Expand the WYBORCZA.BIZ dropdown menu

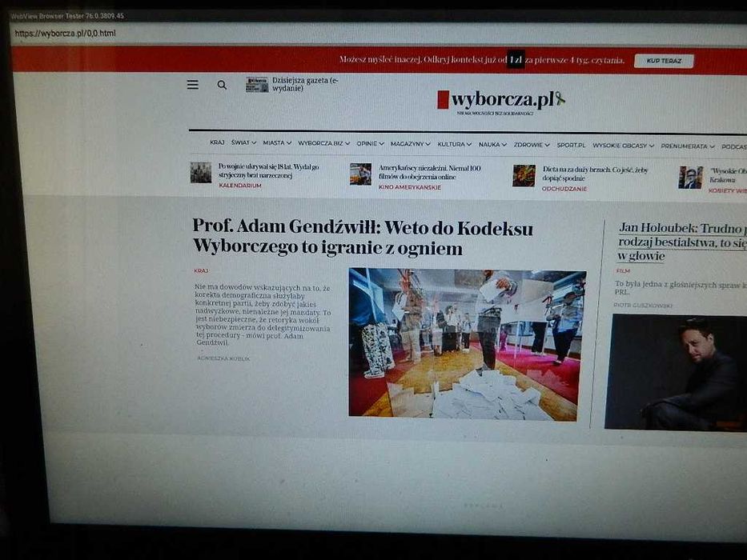pos(324,143)
